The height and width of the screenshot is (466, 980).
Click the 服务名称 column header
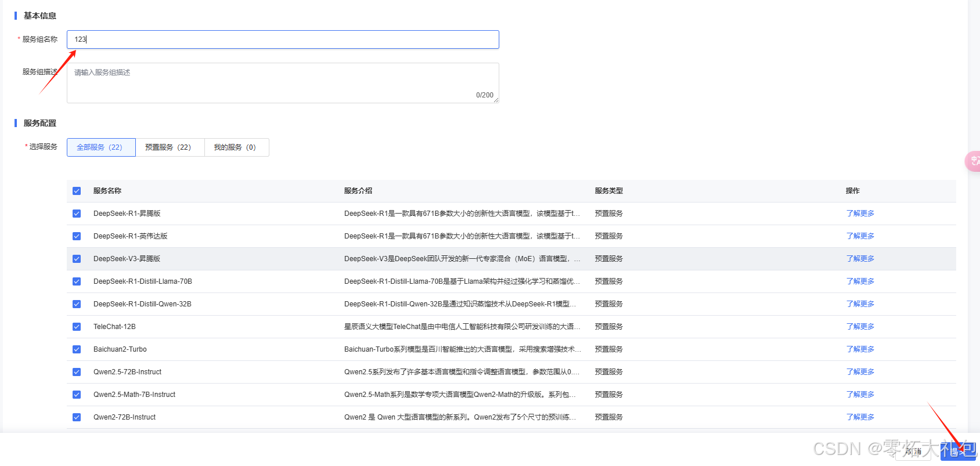coord(107,191)
